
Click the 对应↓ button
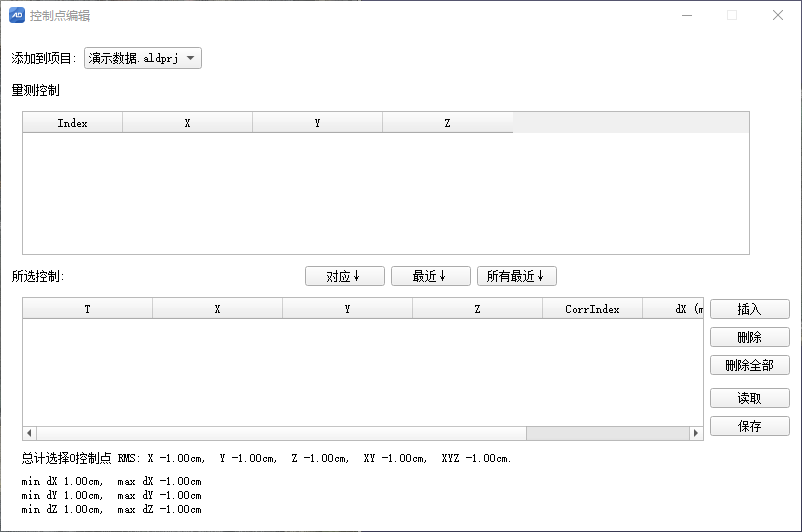tap(345, 276)
